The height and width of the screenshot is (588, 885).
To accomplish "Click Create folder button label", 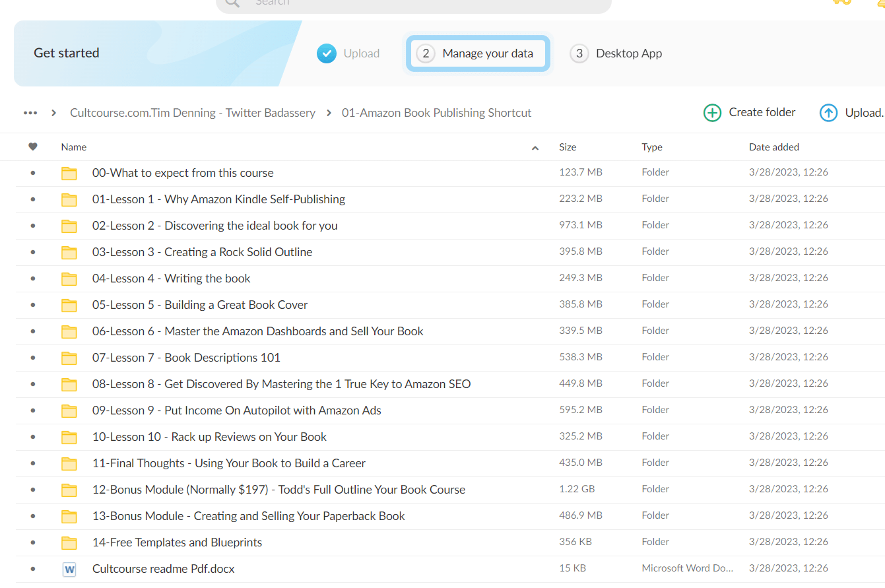I will [x=762, y=112].
